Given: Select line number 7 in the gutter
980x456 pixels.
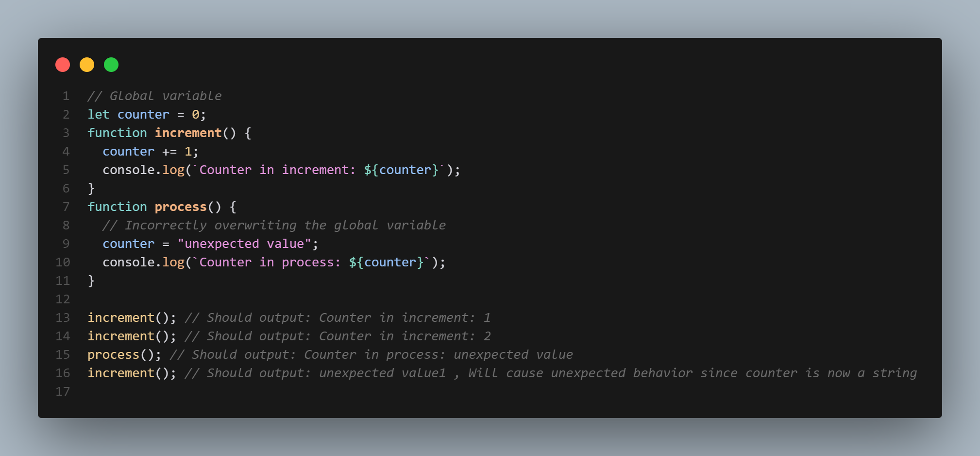Looking at the screenshot, I should coord(66,207).
